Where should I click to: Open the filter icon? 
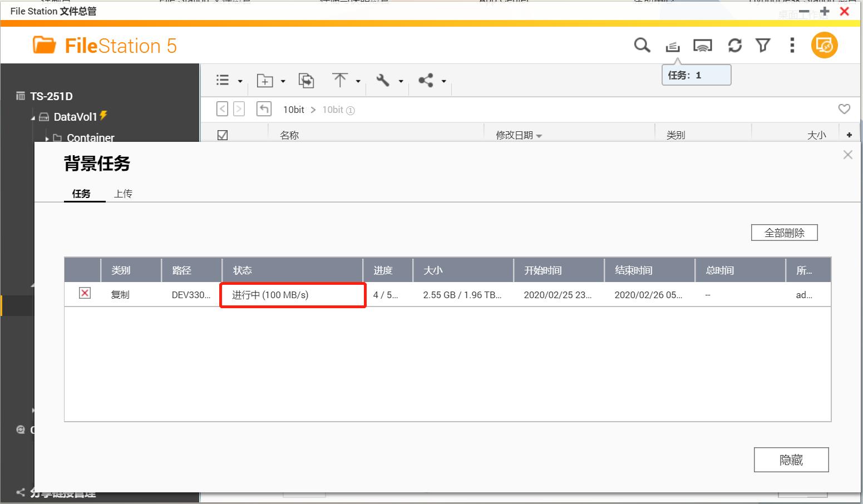point(763,46)
